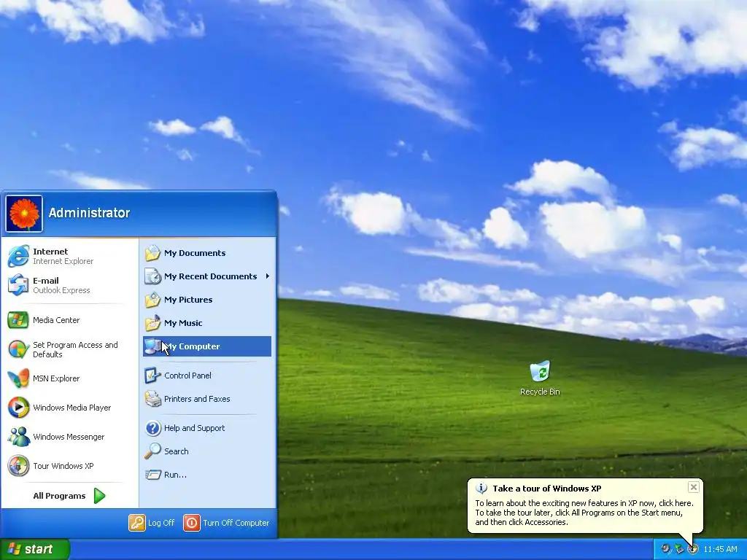
Task: Start Windows Messenger icon
Action: point(18,437)
